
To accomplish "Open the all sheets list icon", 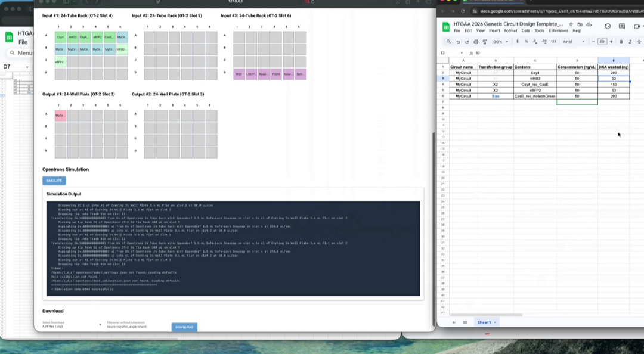I will [465, 322].
